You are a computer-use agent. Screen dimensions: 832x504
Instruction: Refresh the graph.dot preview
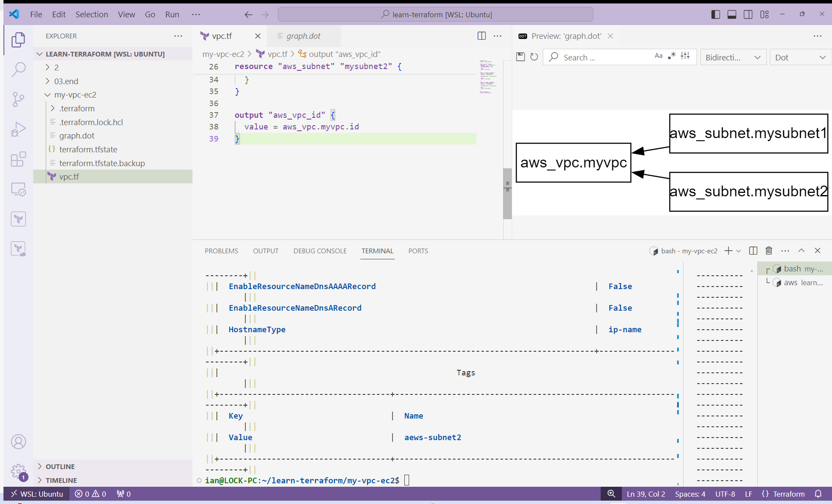click(x=534, y=57)
